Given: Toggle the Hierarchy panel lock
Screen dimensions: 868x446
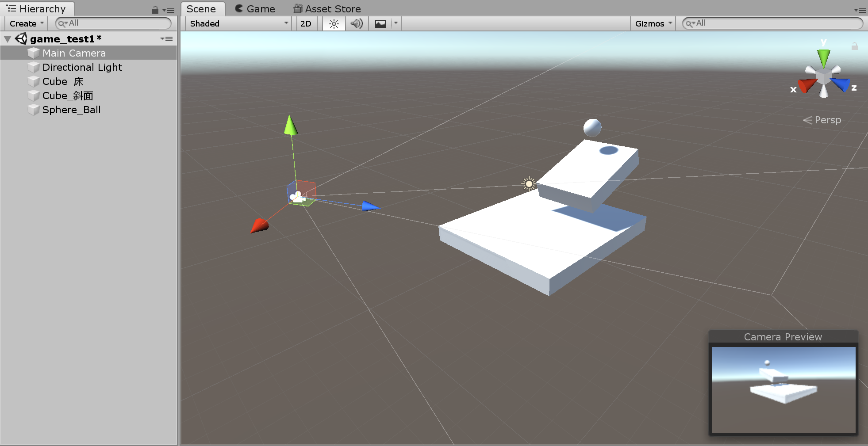Looking at the screenshot, I should (155, 9).
